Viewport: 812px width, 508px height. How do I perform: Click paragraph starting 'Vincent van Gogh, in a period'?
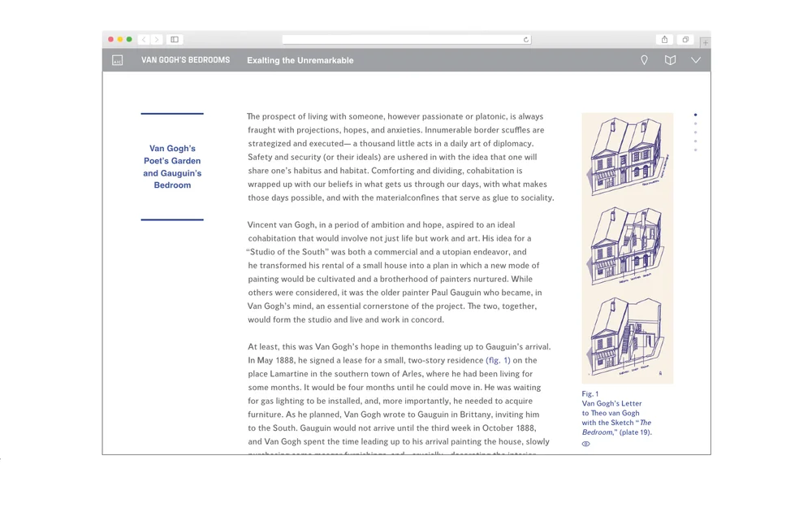tap(395, 272)
